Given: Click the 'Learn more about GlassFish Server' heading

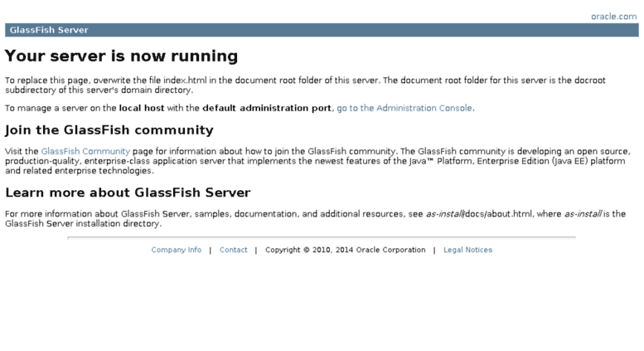Looking at the screenshot, I should [x=128, y=193].
